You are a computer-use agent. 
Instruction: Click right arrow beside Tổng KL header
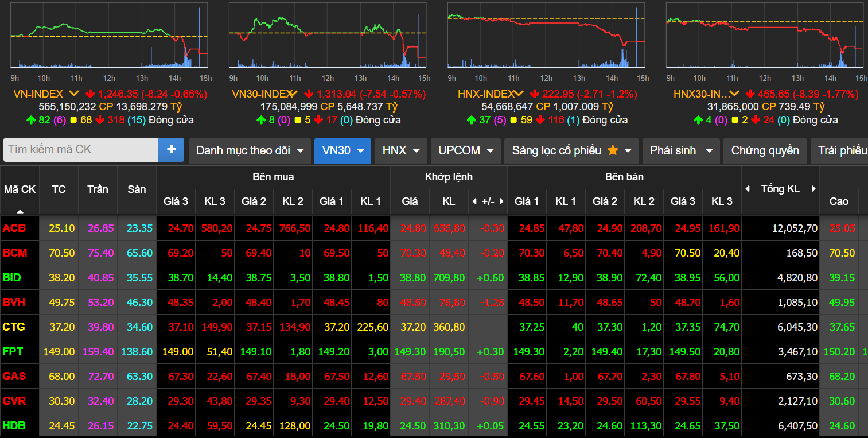813,189
